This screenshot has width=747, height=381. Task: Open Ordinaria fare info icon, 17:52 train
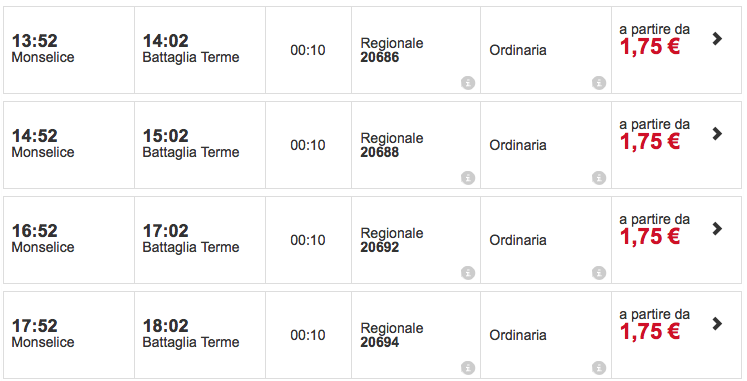click(x=599, y=368)
